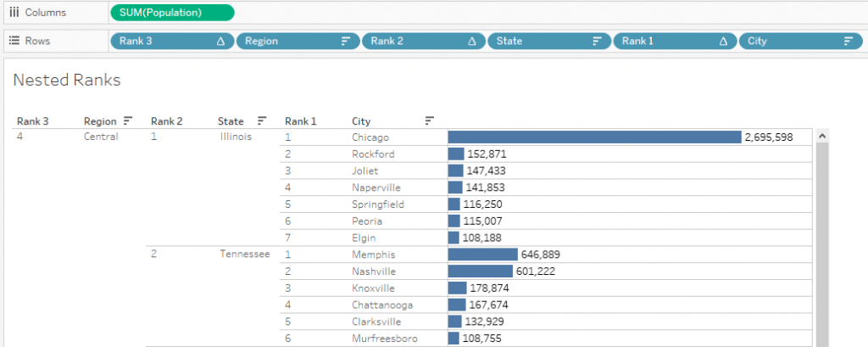Click the Columns shelf icon
868x347 pixels.
click(14, 12)
